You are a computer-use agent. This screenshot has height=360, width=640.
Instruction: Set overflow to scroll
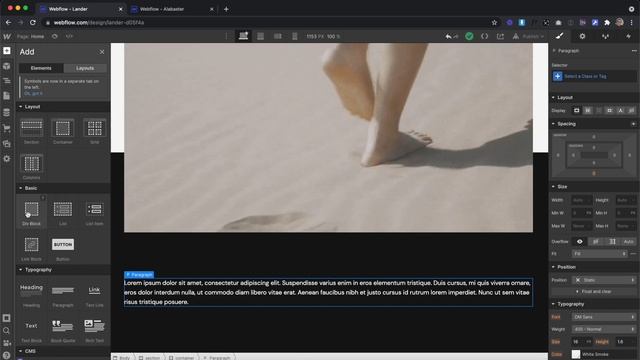point(612,242)
